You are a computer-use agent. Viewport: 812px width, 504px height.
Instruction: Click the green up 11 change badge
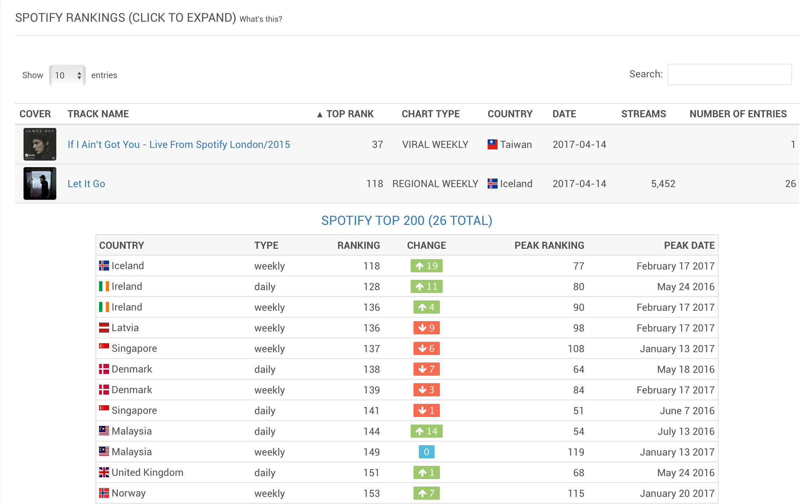pos(426,286)
